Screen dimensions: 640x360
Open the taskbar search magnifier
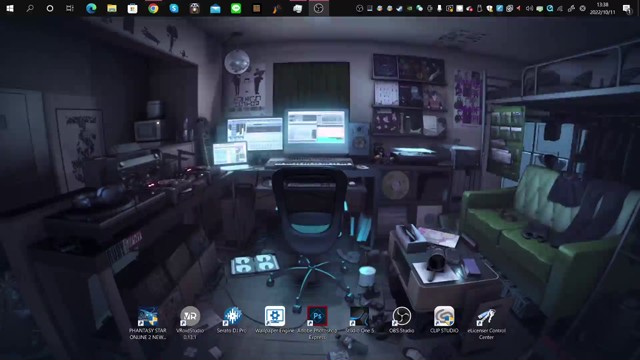[x=30, y=8]
